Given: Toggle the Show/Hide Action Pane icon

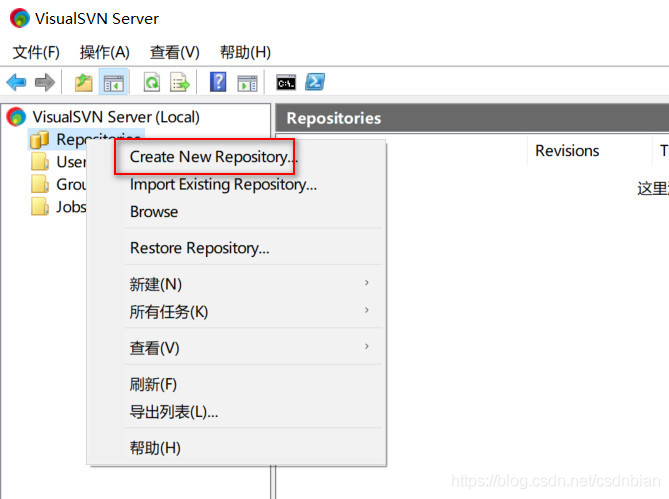Looking at the screenshot, I should click(247, 83).
